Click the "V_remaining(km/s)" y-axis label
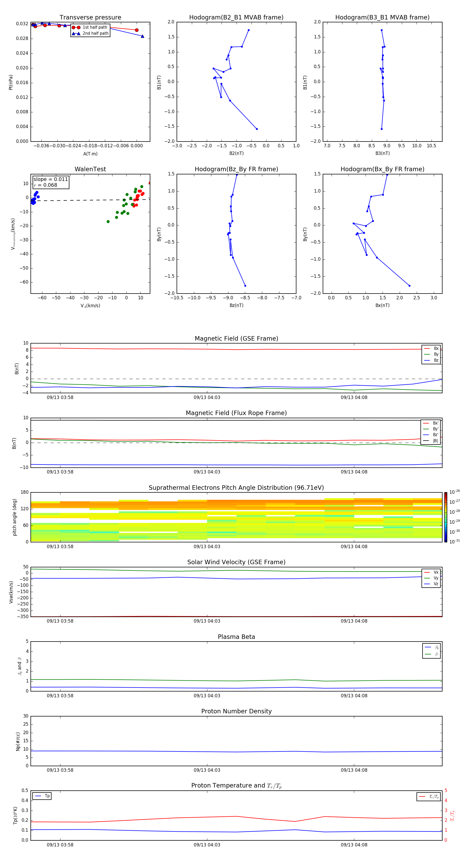 click(x=13, y=234)
